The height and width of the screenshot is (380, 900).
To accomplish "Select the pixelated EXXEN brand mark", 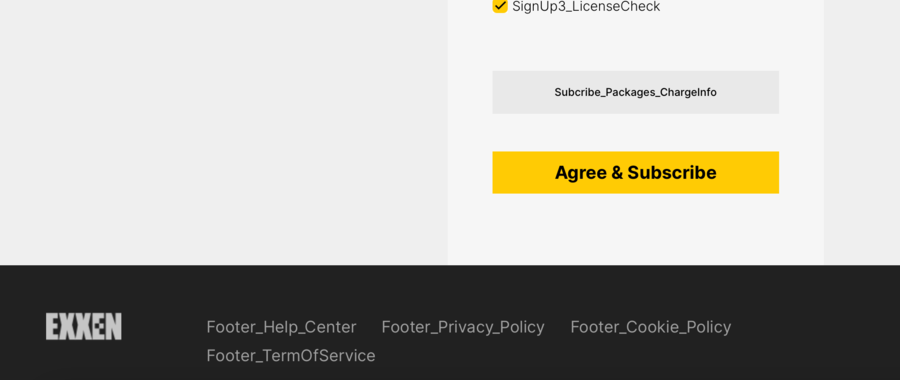I will coord(84,327).
